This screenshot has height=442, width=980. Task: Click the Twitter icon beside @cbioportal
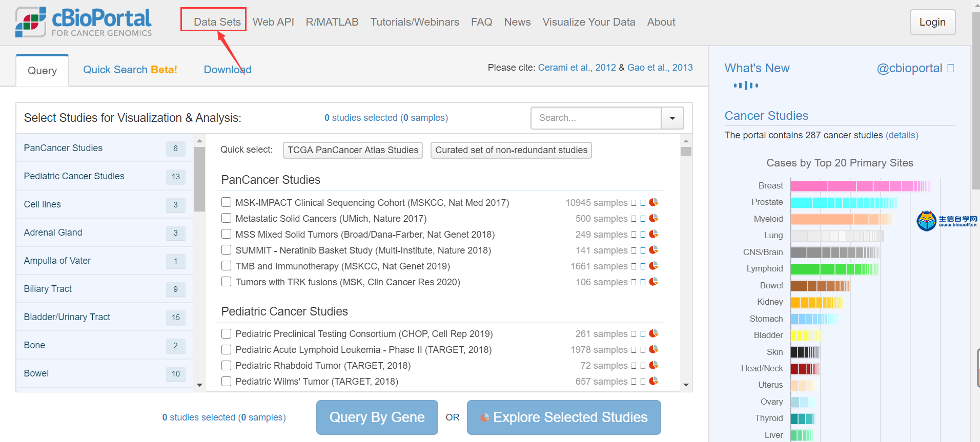pyautogui.click(x=951, y=68)
